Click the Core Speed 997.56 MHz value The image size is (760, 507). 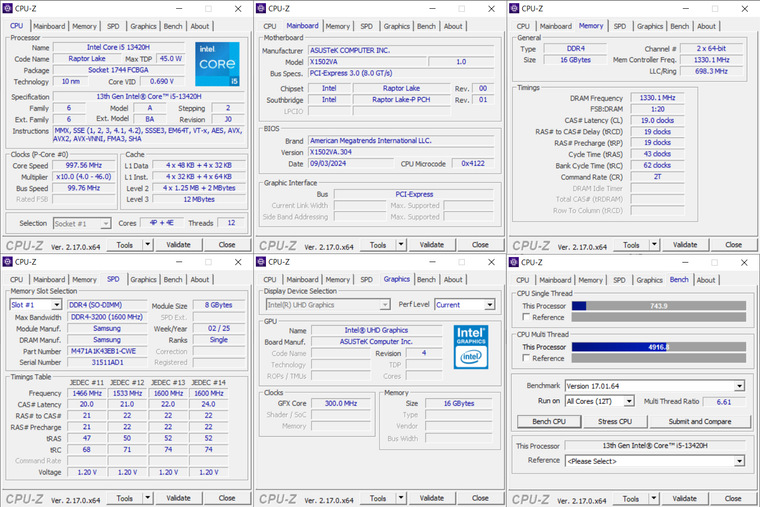[84, 165]
